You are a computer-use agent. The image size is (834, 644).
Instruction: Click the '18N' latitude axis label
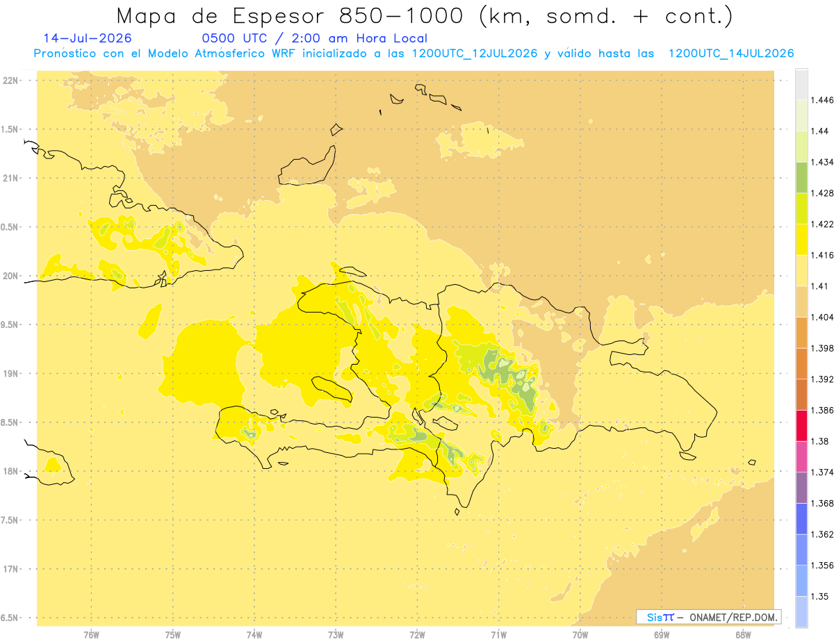[x=12, y=471]
